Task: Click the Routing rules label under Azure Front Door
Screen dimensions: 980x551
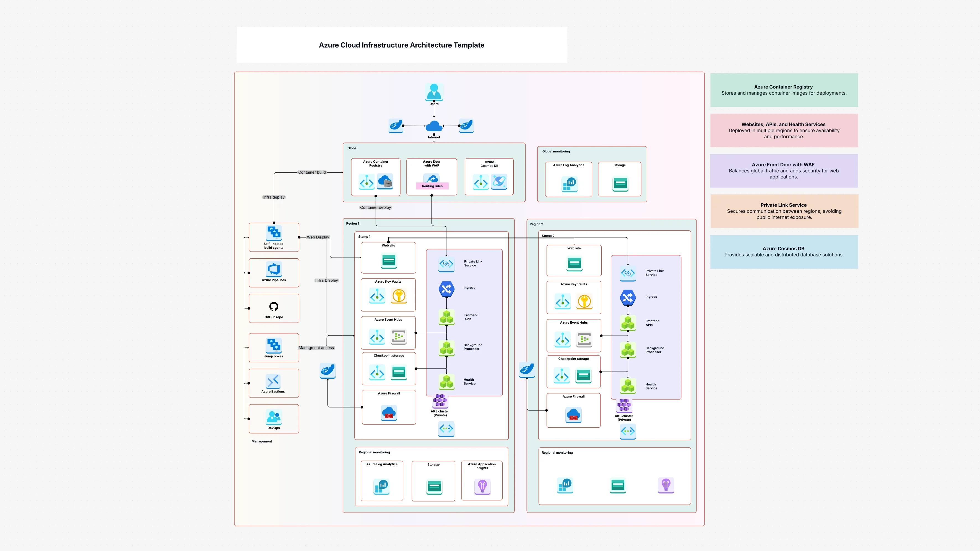Action: (432, 186)
